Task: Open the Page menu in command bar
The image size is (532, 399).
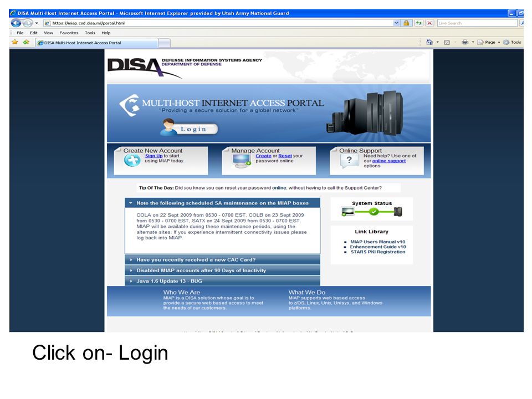Action: (489, 43)
